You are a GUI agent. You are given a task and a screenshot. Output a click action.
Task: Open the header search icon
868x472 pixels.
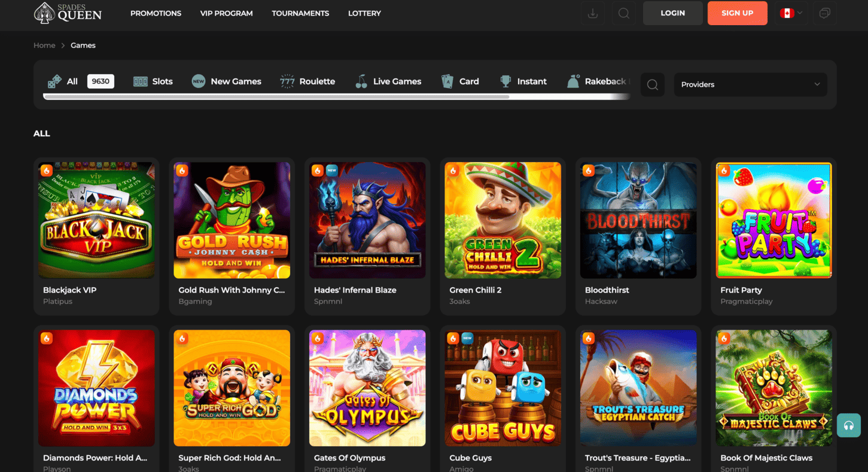tap(624, 13)
